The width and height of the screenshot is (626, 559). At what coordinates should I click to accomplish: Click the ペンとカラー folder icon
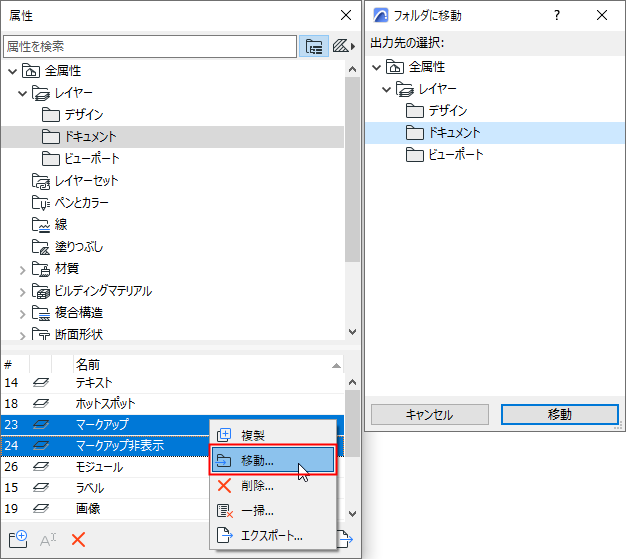41,203
